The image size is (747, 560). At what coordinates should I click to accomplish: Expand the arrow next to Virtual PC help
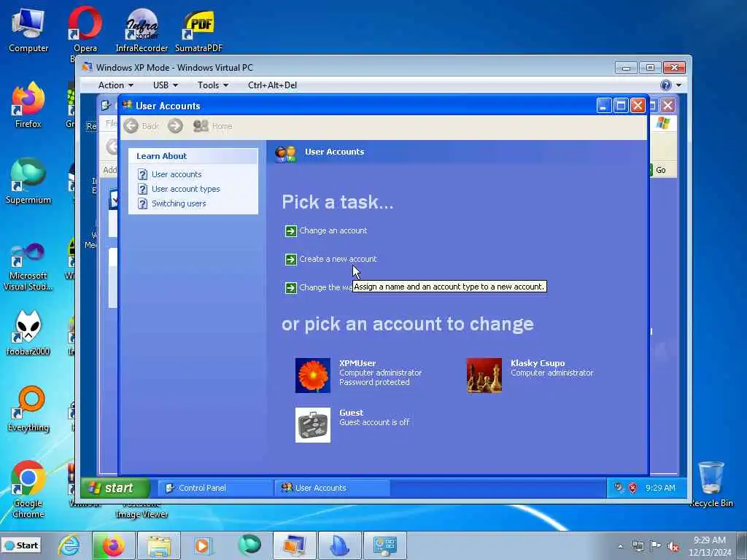(678, 85)
